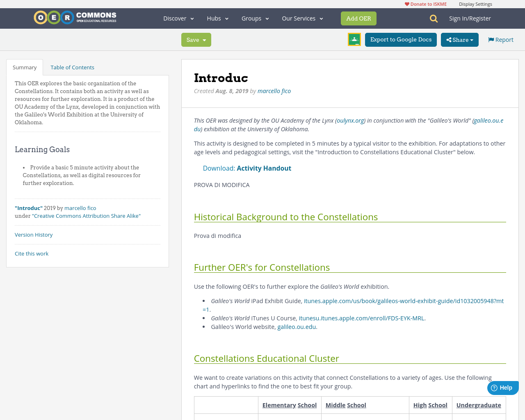
Task: Click the Add OER button
Action: 358,18
